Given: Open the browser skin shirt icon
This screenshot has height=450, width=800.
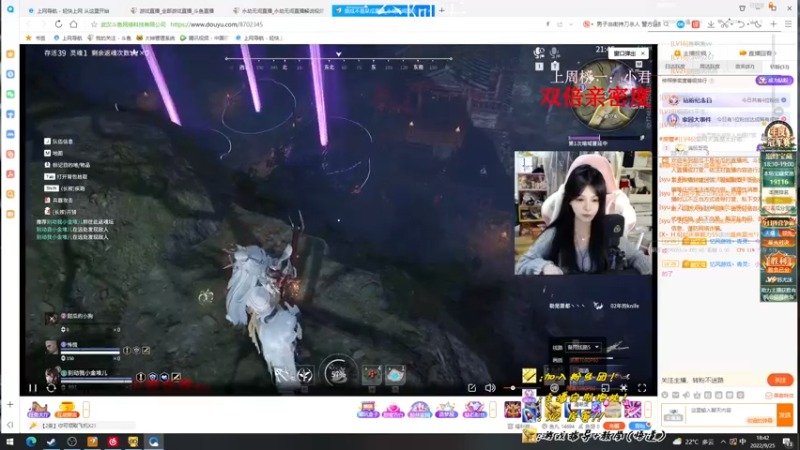Looking at the screenshot, I should [742, 8].
